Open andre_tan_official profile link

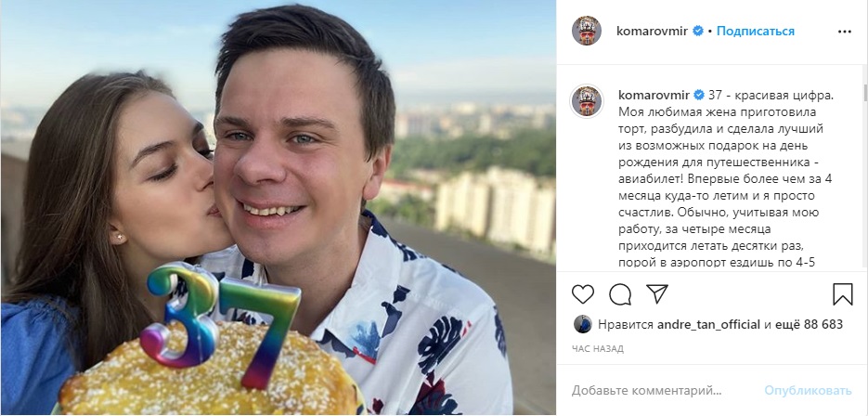coord(708,325)
